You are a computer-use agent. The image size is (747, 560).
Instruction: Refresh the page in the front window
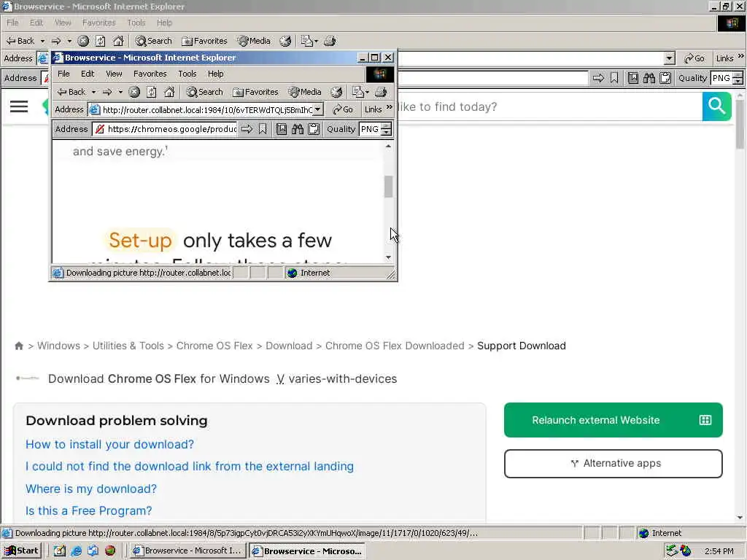152,92
